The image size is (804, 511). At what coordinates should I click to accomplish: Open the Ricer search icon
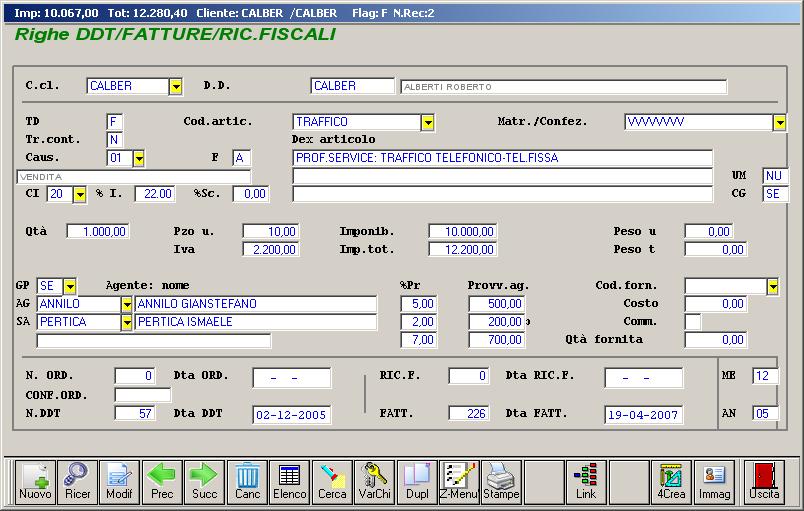(77, 482)
